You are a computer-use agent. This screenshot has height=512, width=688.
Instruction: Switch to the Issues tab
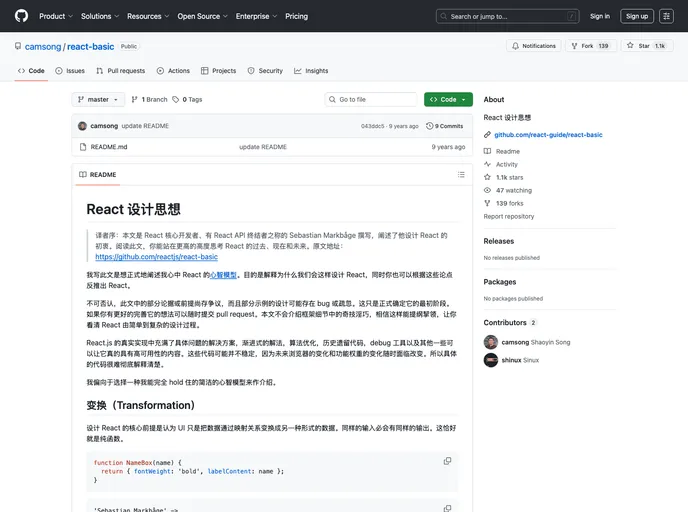[70, 71]
